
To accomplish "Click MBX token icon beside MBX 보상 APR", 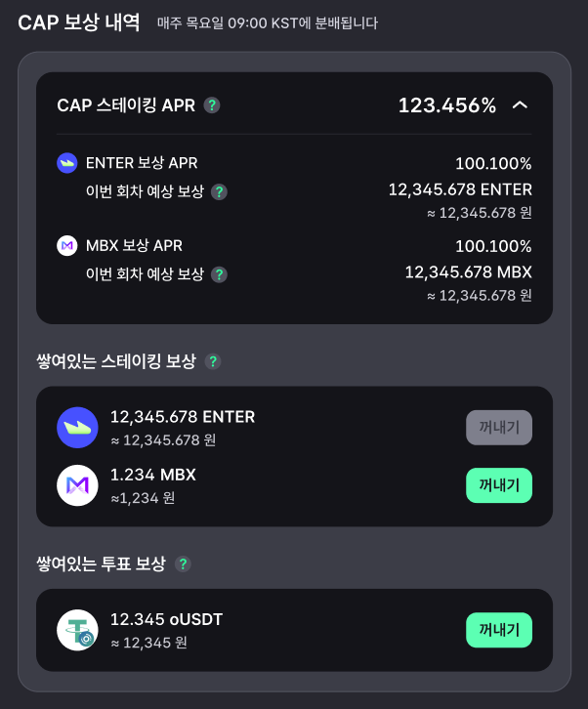I will coord(67,245).
